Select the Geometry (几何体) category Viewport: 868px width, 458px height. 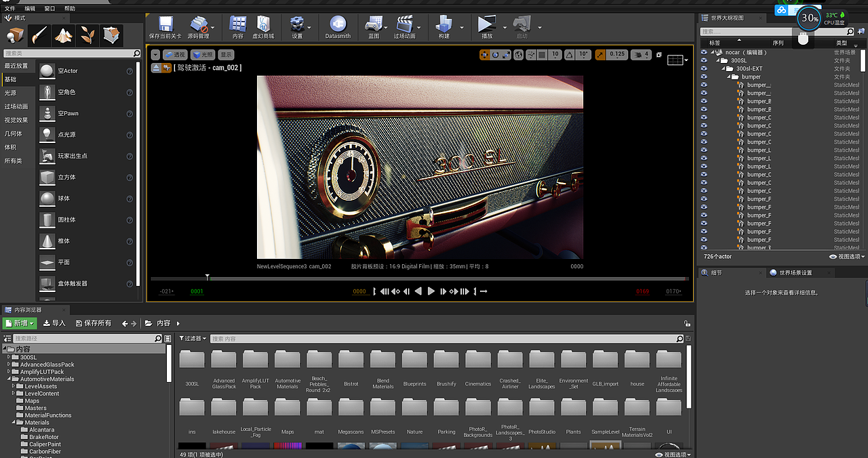[x=14, y=133]
